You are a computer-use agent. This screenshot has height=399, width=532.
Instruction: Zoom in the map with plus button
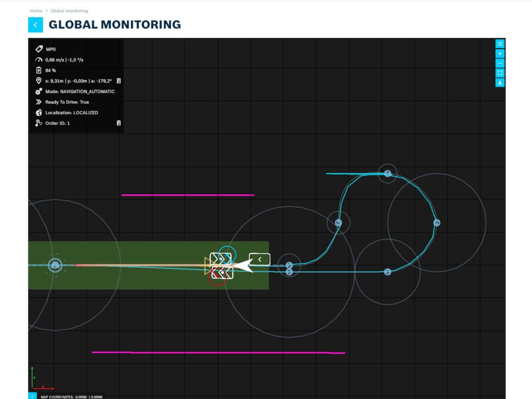pos(500,54)
